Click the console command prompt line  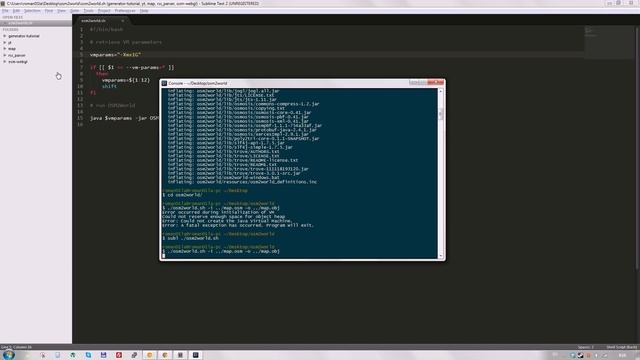pyautogui.click(x=221, y=251)
